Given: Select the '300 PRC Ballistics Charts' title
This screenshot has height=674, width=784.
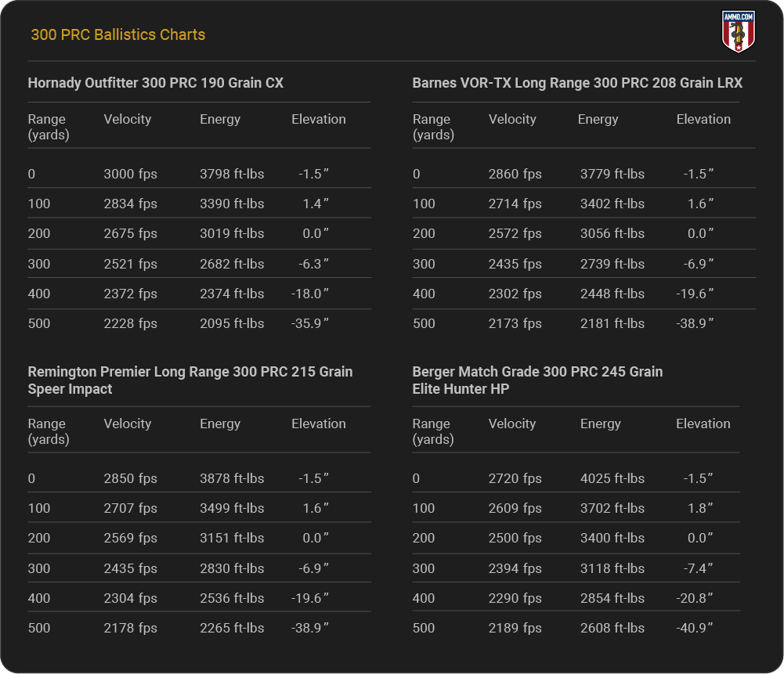Looking at the screenshot, I should tap(118, 34).
